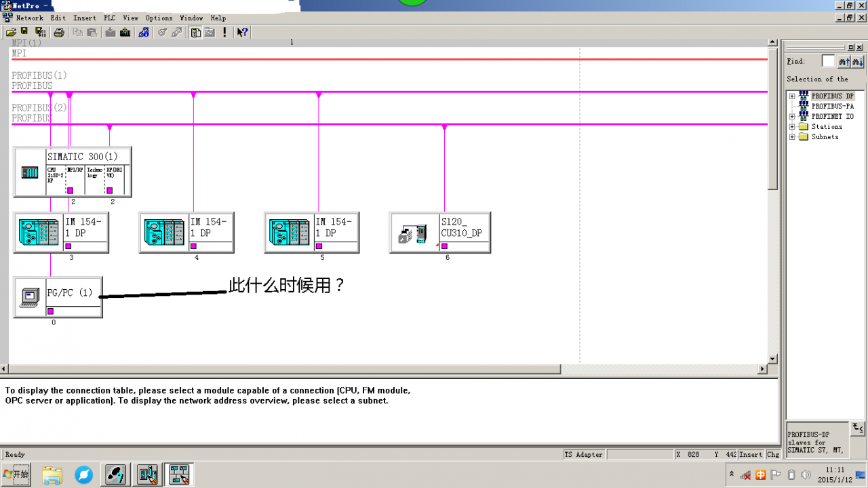Click the Paste toolbar icon
Viewport: 868px width, 488px height.
pos(92,32)
